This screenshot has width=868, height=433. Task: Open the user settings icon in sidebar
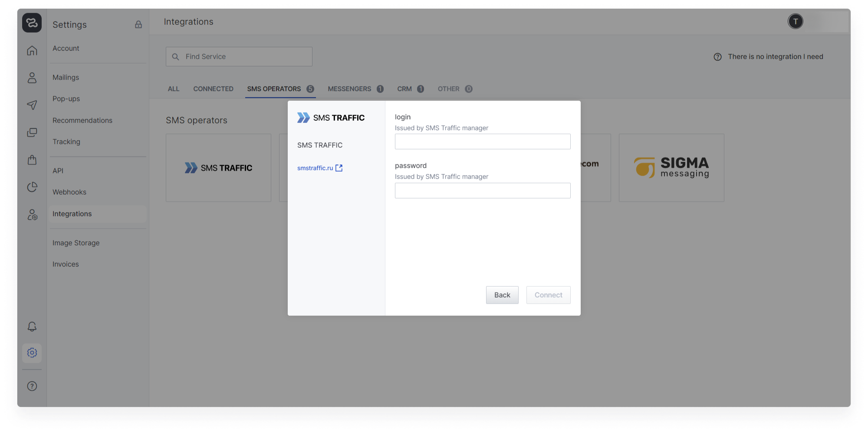pyautogui.click(x=32, y=215)
